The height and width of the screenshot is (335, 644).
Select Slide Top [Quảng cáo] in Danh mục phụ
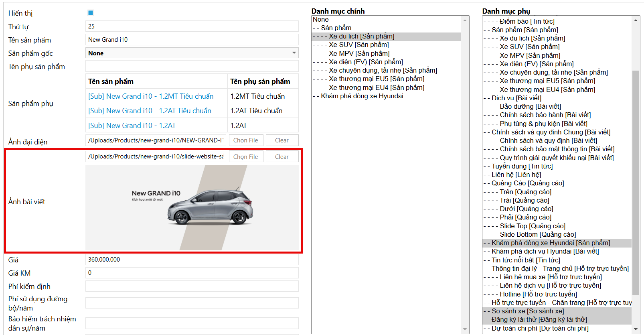point(532,226)
